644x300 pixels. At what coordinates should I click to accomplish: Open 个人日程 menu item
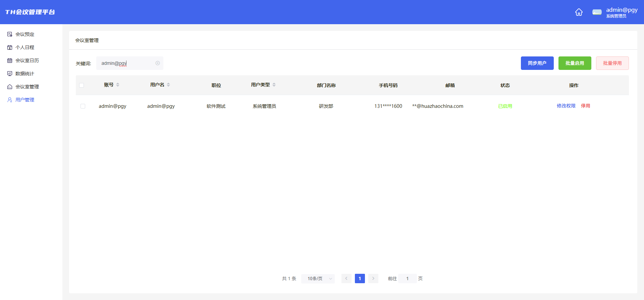click(x=25, y=47)
